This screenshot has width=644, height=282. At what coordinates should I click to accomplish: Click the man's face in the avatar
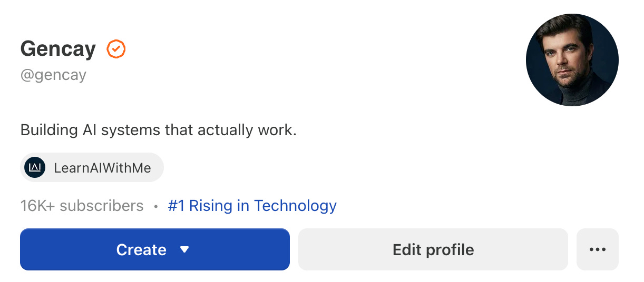click(570, 58)
